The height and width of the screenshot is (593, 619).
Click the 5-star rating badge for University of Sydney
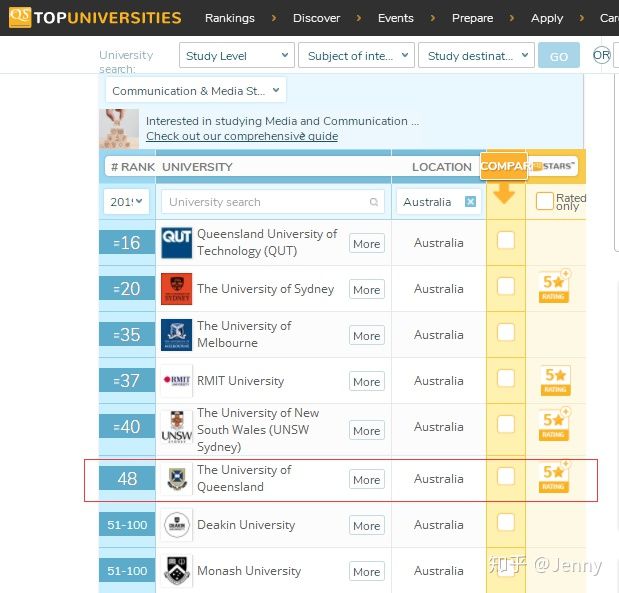pos(554,287)
